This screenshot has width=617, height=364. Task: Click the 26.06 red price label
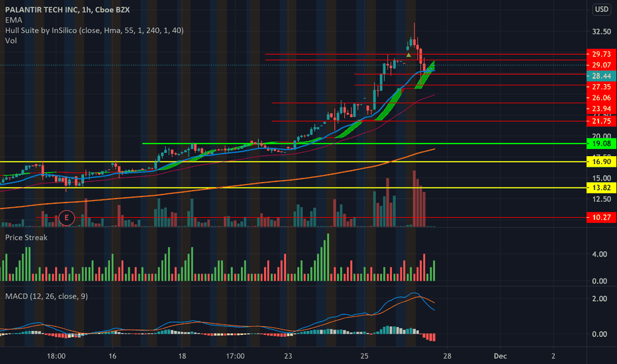[601, 97]
